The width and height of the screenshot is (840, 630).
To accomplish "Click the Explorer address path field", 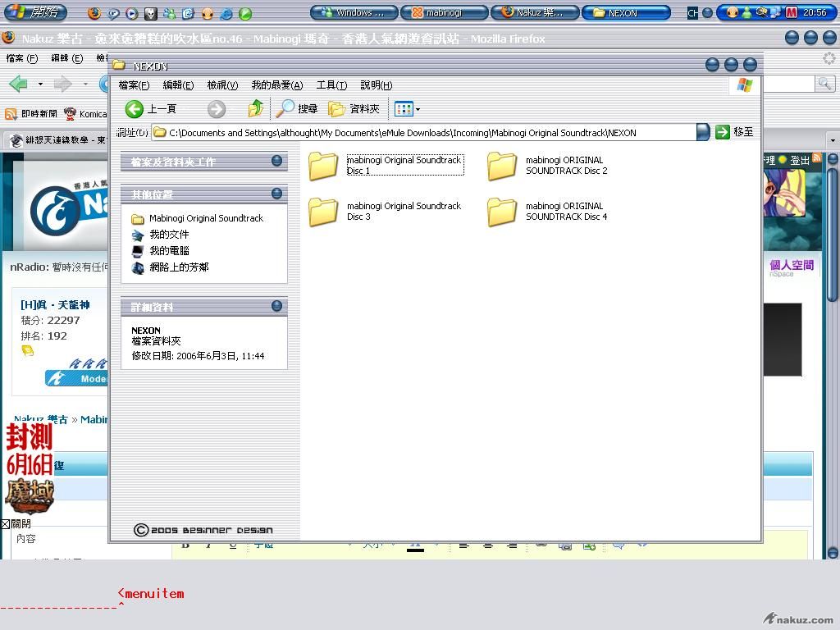I will click(x=424, y=132).
